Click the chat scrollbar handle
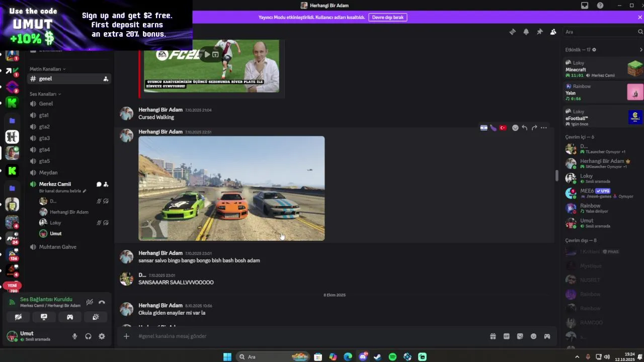Image resolution: width=644 pixels, height=362 pixels. click(x=556, y=175)
